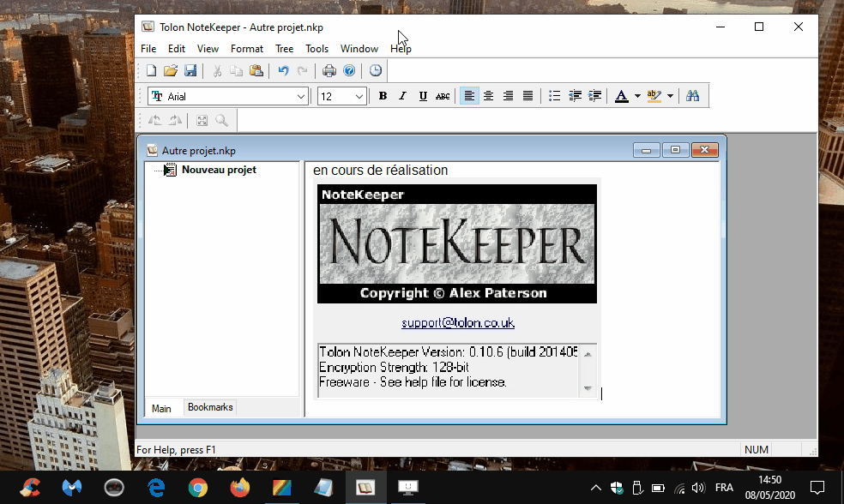Increase paragraph indent
Screen dimensions: 844x504
point(594,96)
